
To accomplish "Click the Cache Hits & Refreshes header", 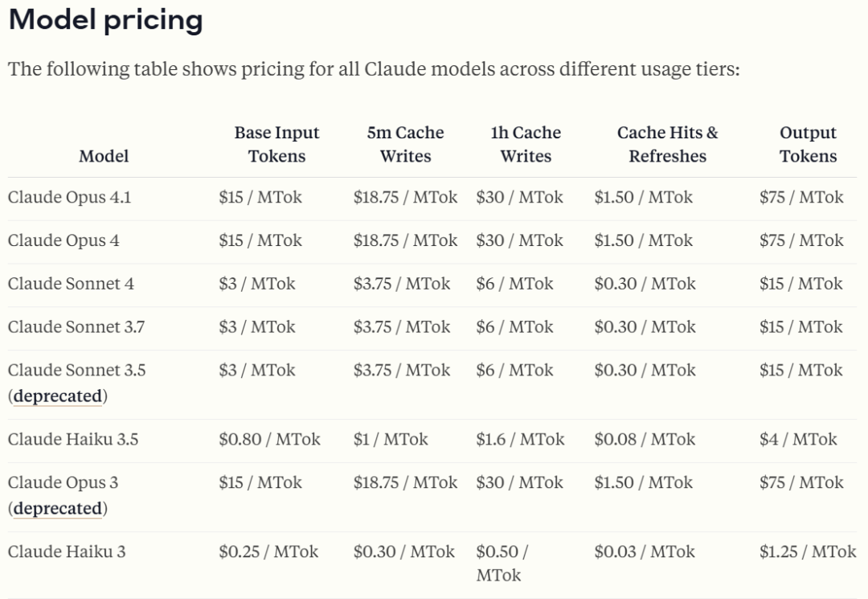I will coord(667,145).
